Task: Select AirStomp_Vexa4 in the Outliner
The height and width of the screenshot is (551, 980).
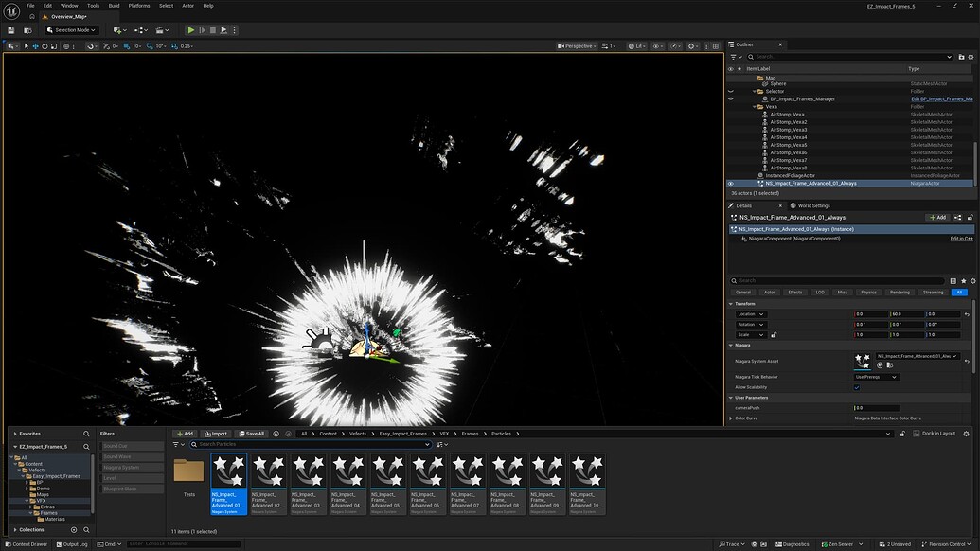Action: coord(788,137)
